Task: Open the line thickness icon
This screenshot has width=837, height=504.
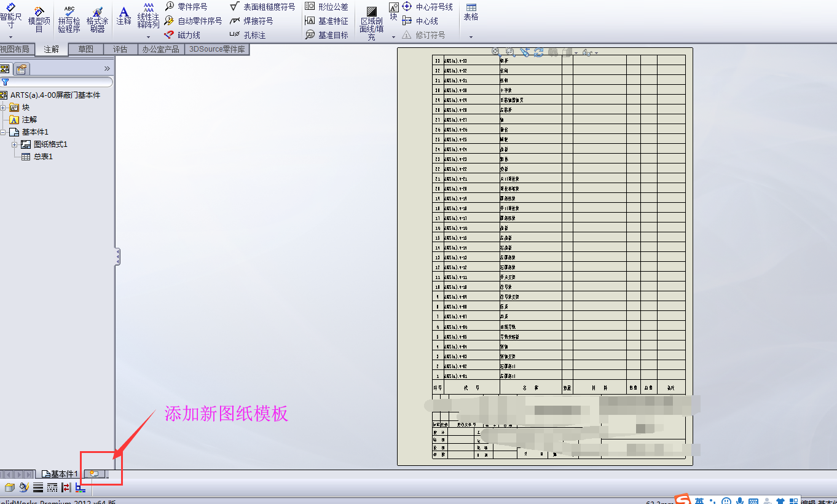Action: point(38,487)
